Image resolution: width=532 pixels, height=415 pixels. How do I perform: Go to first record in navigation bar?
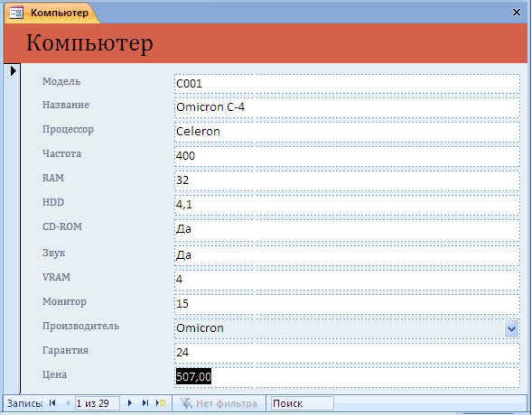tap(52, 403)
